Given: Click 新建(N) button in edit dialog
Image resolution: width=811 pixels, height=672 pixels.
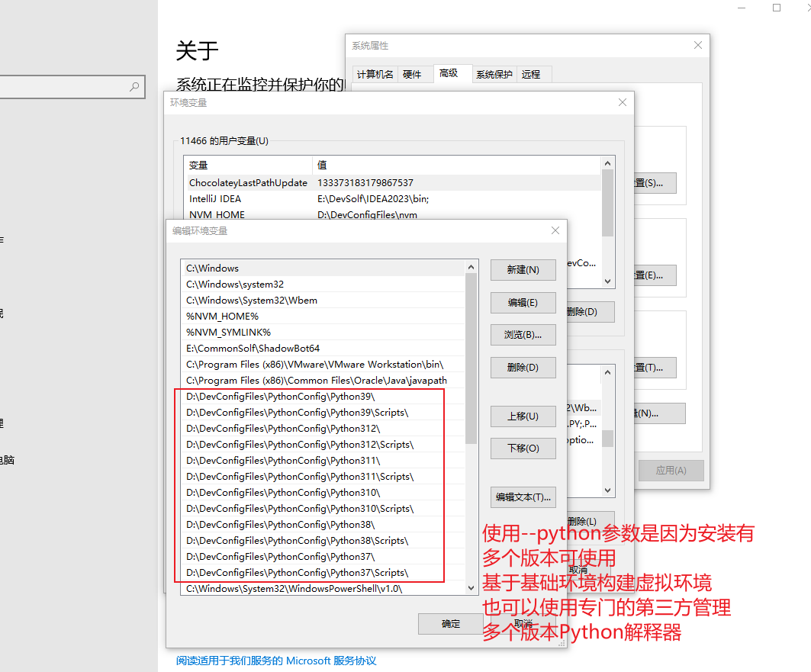Looking at the screenshot, I should [523, 270].
